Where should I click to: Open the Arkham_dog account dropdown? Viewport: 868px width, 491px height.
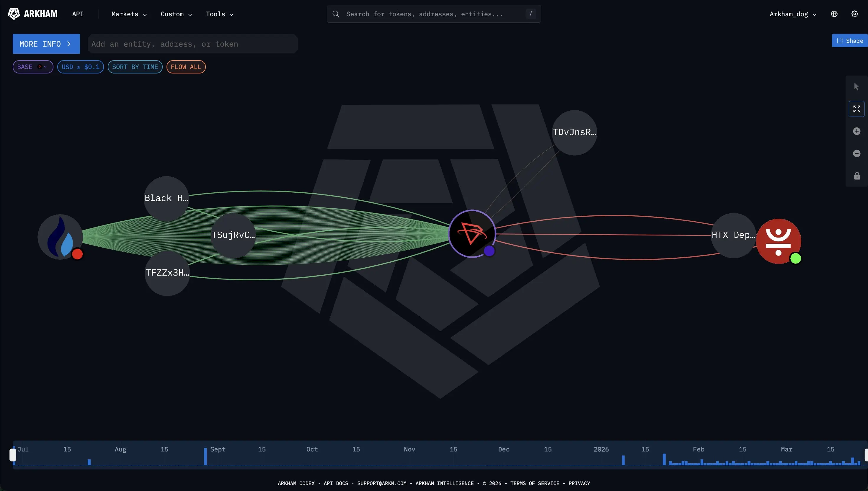[792, 14]
